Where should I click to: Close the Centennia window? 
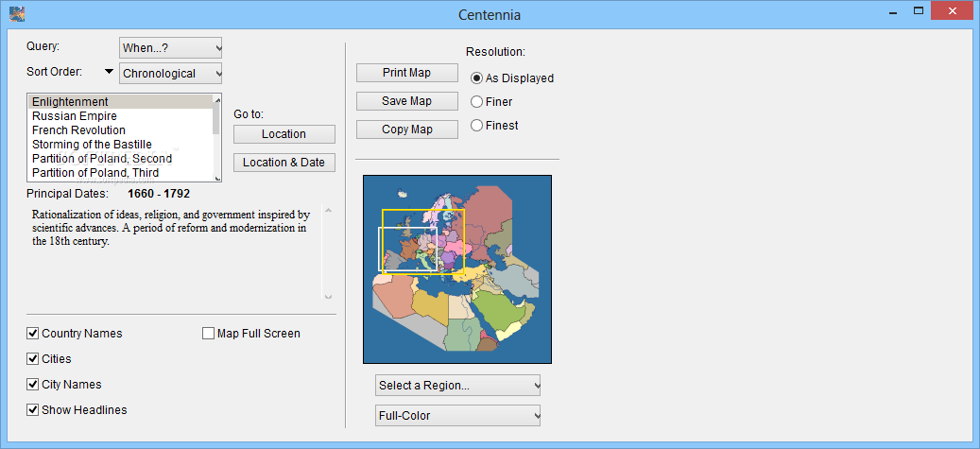pyautogui.click(x=952, y=10)
